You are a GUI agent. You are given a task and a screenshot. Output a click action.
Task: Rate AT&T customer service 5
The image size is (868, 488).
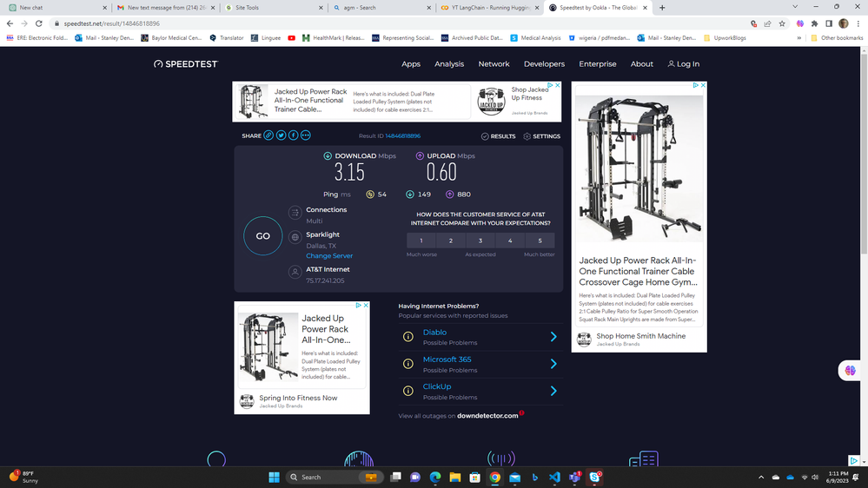[540, 241]
